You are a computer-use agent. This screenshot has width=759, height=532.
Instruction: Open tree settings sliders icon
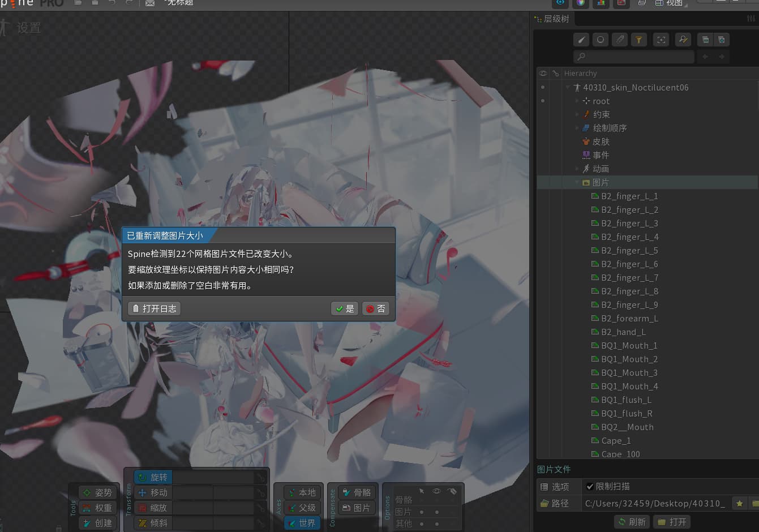pyautogui.click(x=751, y=19)
